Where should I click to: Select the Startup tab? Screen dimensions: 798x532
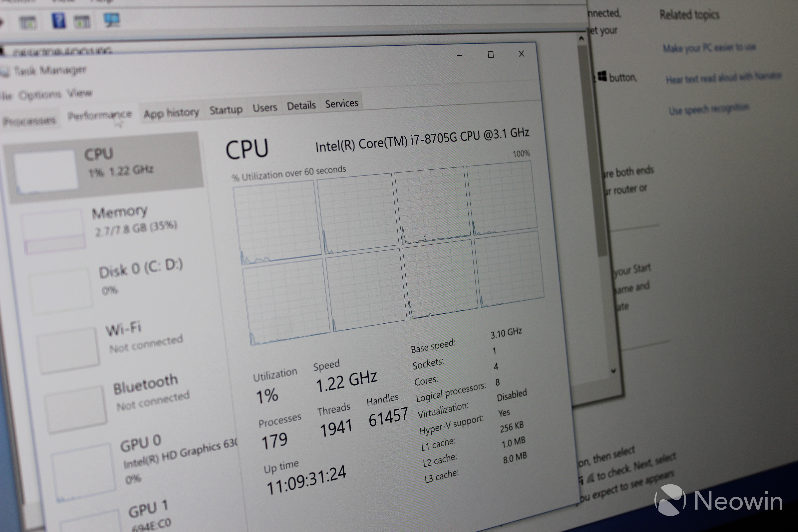tap(226, 110)
